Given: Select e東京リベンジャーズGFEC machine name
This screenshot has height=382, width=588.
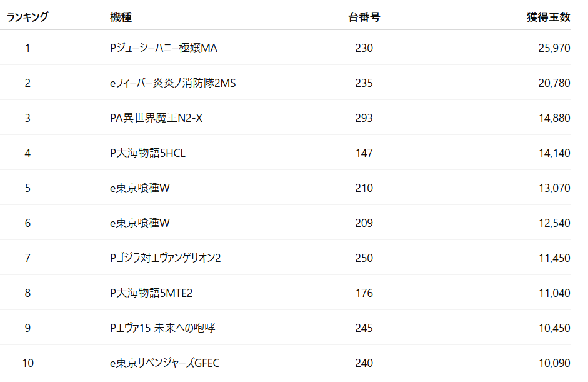Looking at the screenshot, I should pyautogui.click(x=165, y=363).
